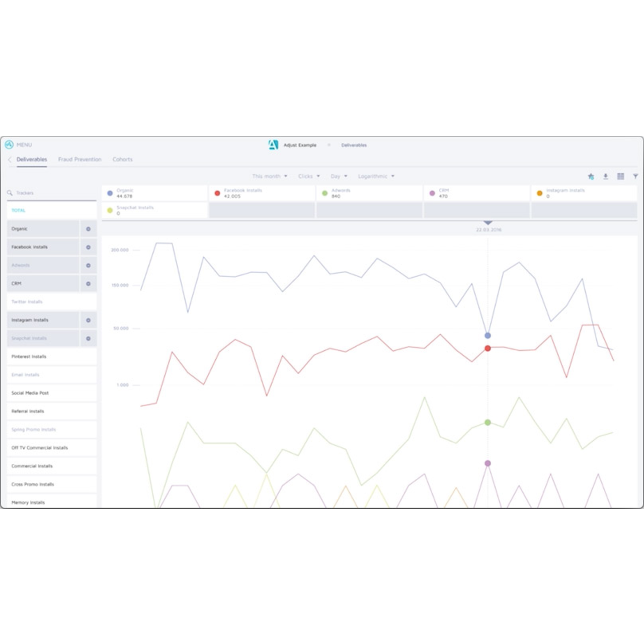
Task: Toggle the round button beside Facebook Installs
Action: (88, 247)
